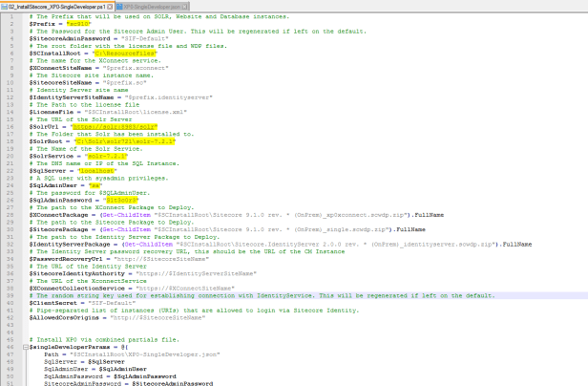The image size is (588, 386).
Task: Click the $SitecoreSiteName variable on line 10
Action: [x=60, y=82]
